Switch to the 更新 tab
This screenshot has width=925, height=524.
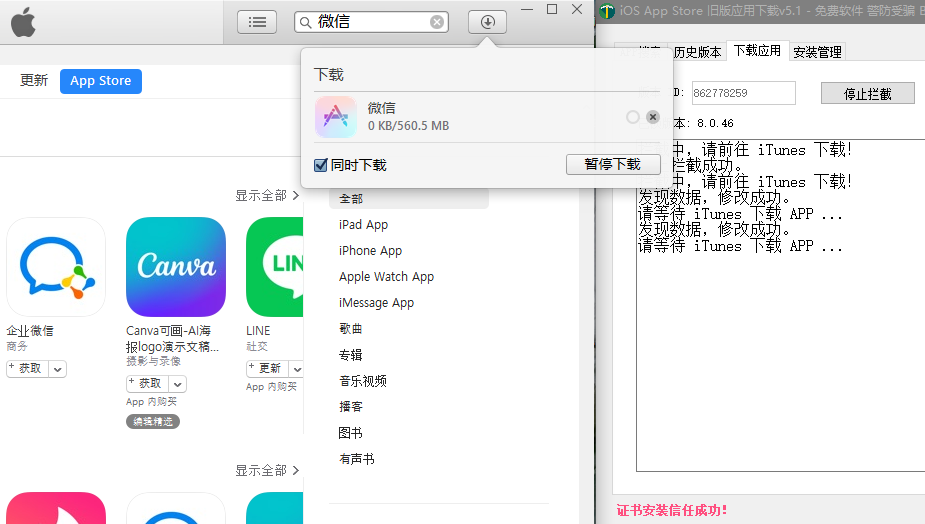pyautogui.click(x=34, y=81)
